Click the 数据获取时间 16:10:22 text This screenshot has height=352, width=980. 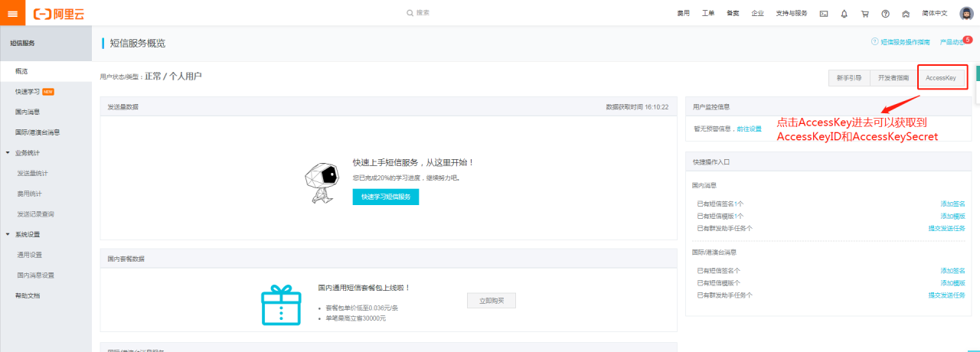(637, 107)
